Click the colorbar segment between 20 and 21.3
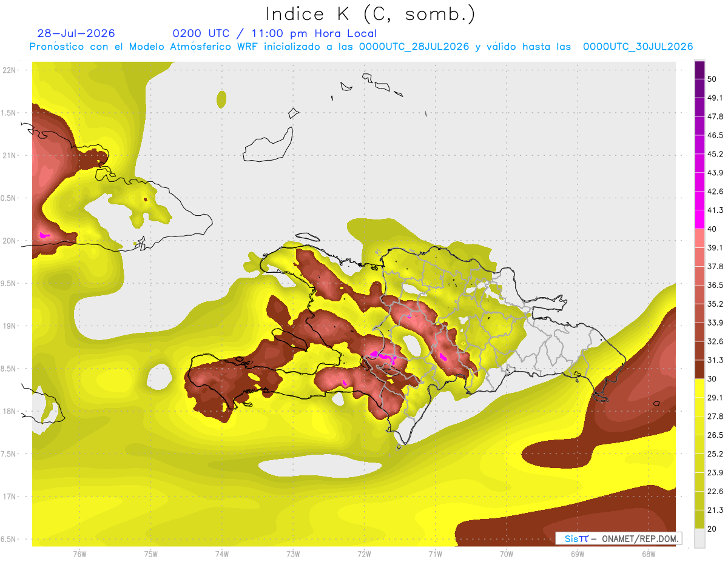Image resolution: width=728 pixels, height=562 pixels. (x=699, y=519)
